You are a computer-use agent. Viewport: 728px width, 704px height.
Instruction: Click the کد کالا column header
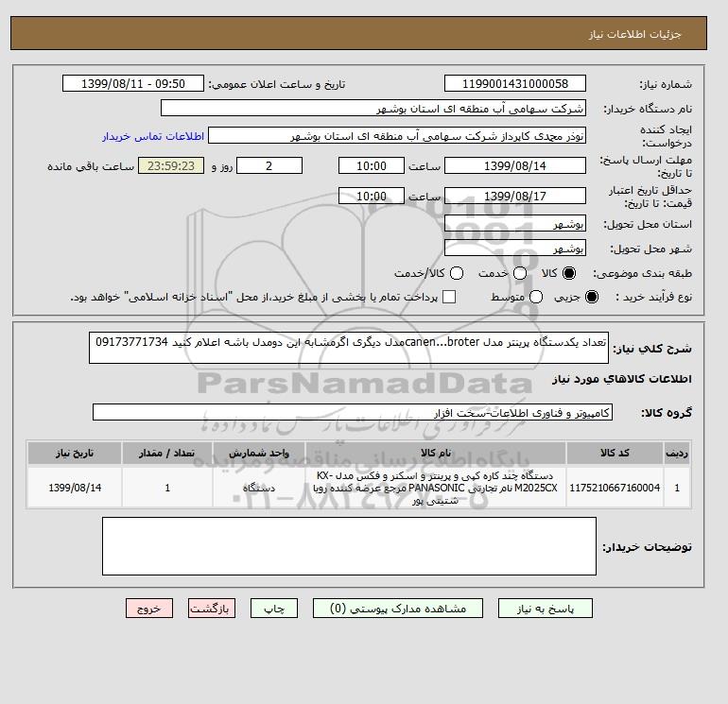click(615, 453)
